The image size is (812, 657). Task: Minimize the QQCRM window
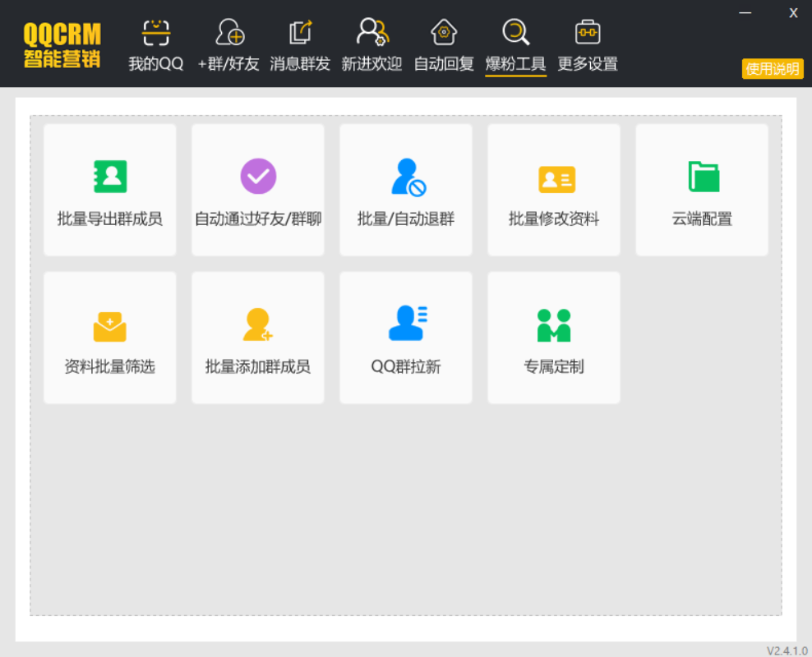click(745, 13)
